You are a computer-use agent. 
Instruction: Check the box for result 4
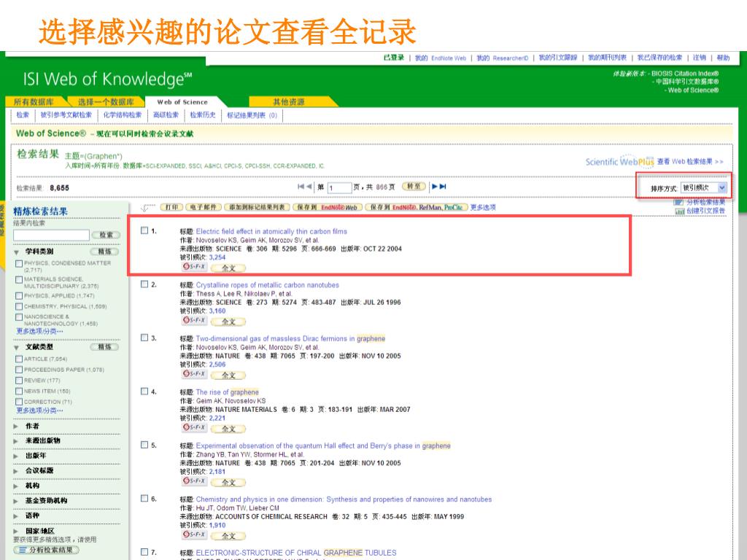[x=144, y=392]
